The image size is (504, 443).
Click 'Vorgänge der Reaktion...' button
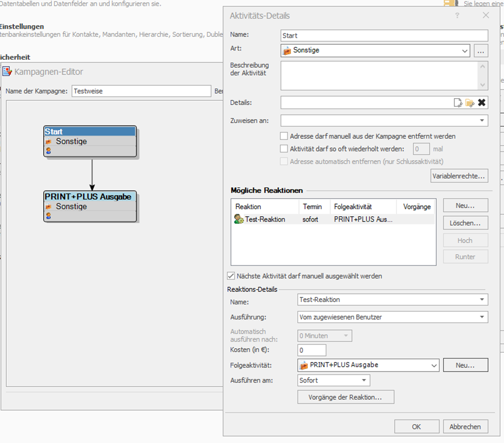(x=346, y=397)
